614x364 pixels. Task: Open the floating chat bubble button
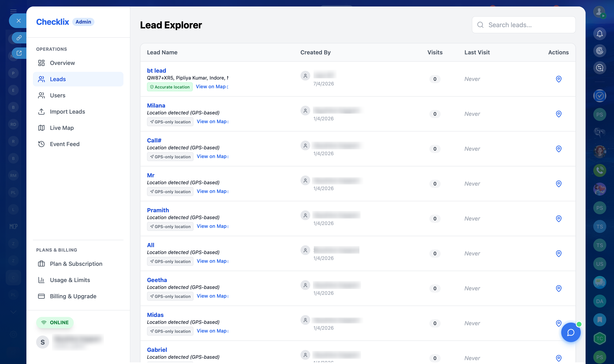click(x=571, y=332)
